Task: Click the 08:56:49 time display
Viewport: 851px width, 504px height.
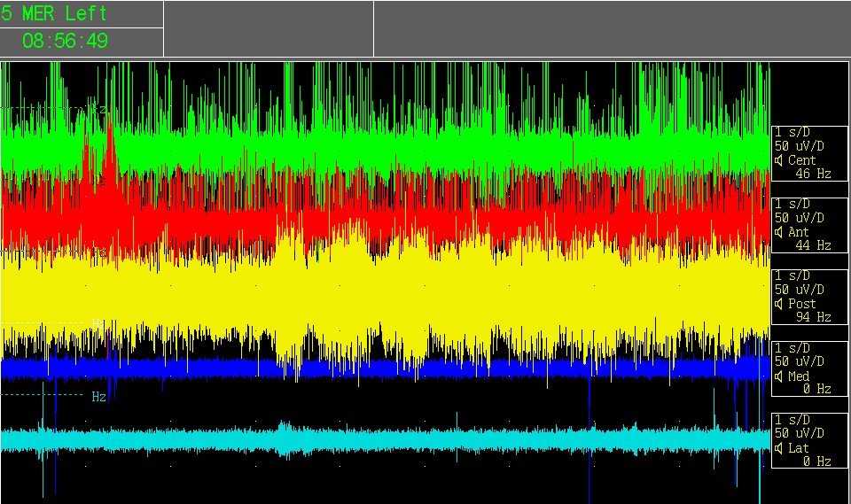Action: (x=65, y=42)
